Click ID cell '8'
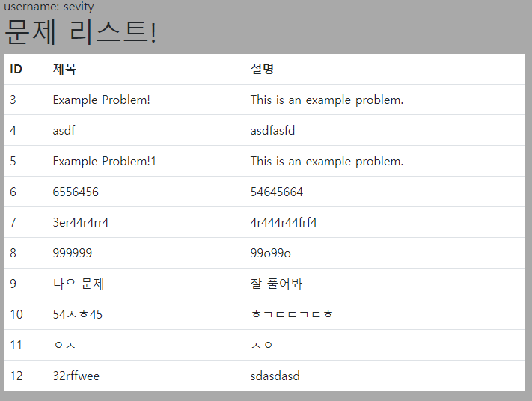The width and height of the screenshot is (532, 401). [13, 253]
